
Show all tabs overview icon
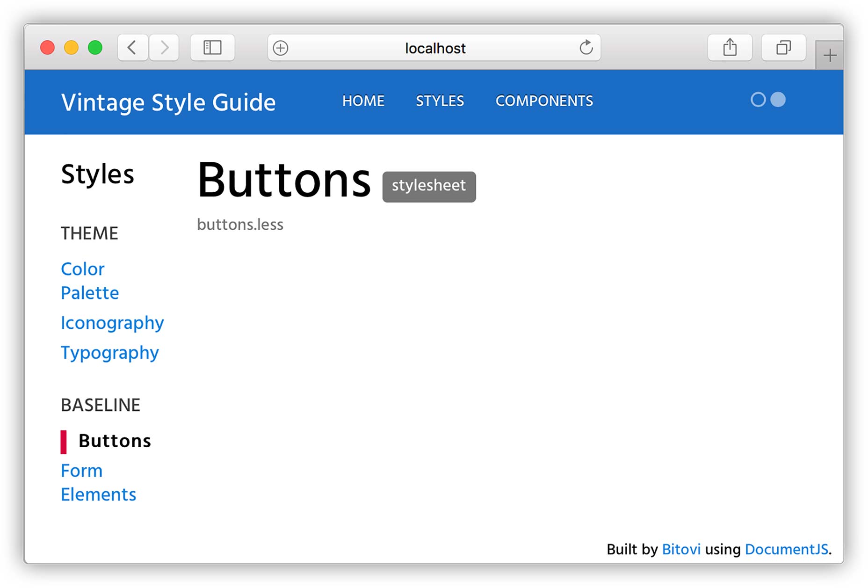click(x=783, y=48)
